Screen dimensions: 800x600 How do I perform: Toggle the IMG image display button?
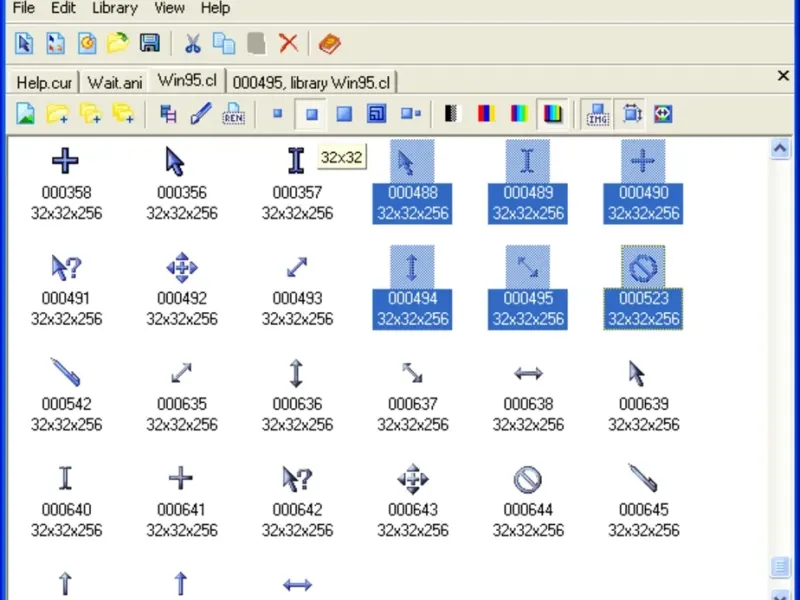(x=598, y=114)
